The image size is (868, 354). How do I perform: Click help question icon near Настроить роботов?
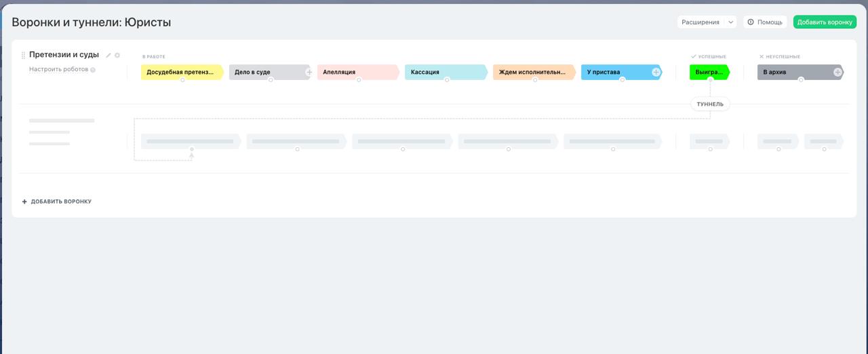tap(93, 70)
